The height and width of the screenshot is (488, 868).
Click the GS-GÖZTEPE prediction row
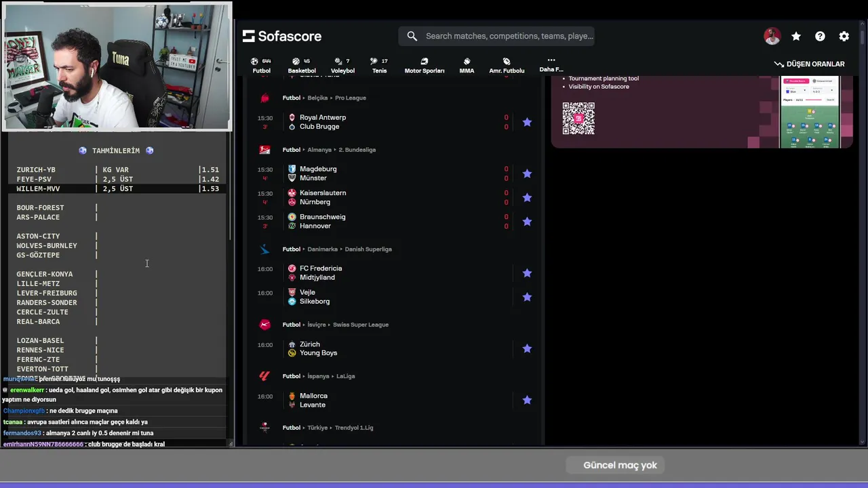(x=56, y=256)
